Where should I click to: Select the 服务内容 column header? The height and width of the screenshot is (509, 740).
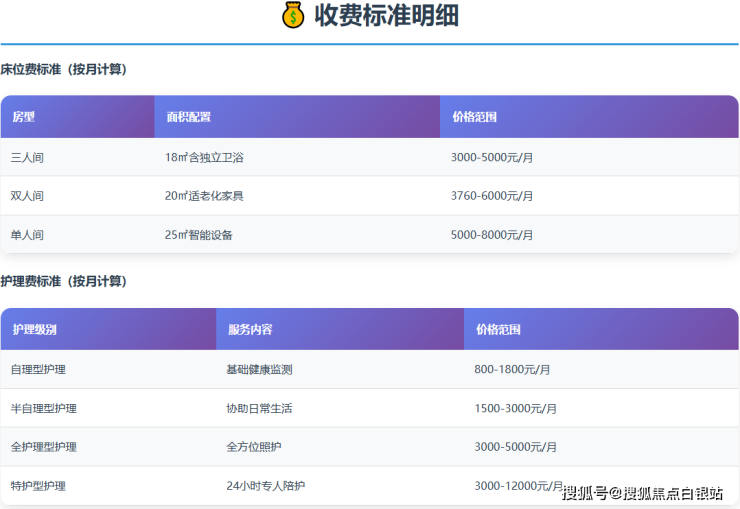point(250,329)
